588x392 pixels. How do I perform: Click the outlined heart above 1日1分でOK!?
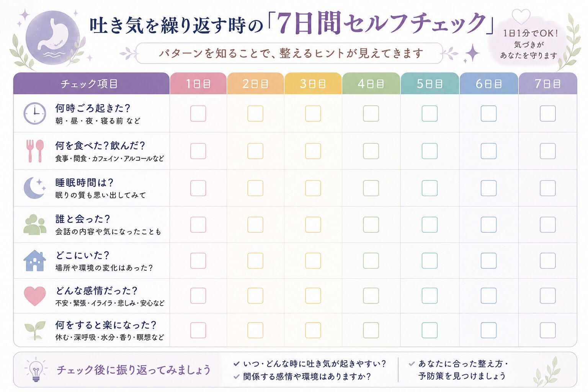[x=521, y=17]
